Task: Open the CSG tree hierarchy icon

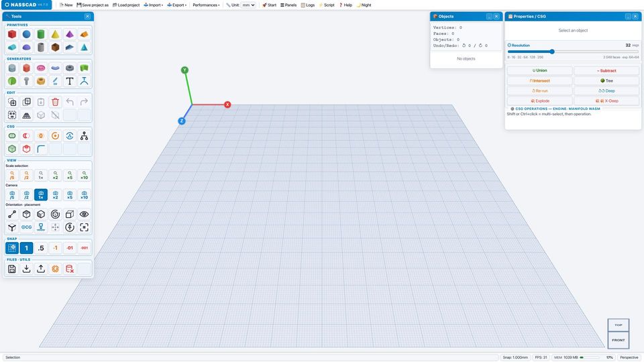Action: tap(84, 135)
